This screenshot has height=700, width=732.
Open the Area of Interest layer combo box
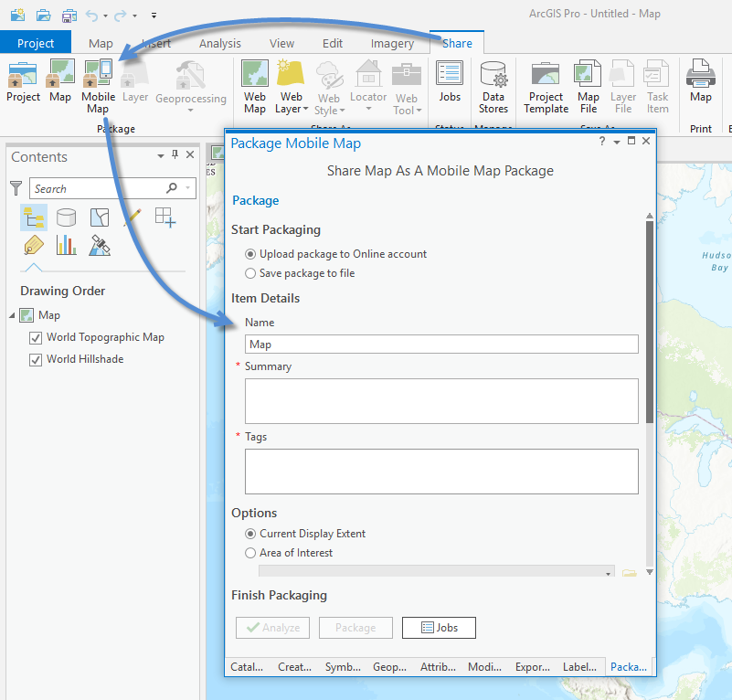point(437,570)
